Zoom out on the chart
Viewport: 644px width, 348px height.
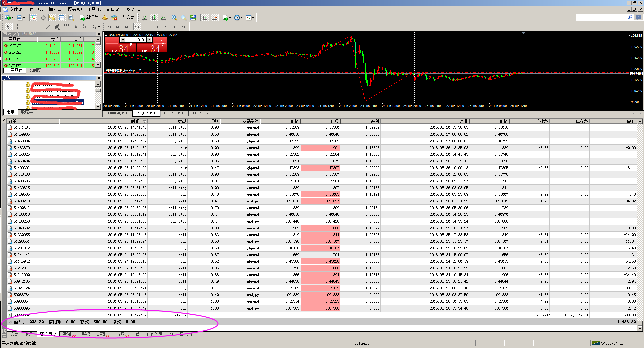click(x=184, y=18)
